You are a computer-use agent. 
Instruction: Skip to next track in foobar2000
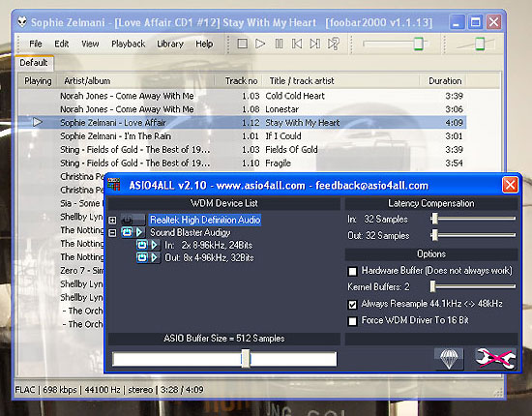(x=315, y=44)
